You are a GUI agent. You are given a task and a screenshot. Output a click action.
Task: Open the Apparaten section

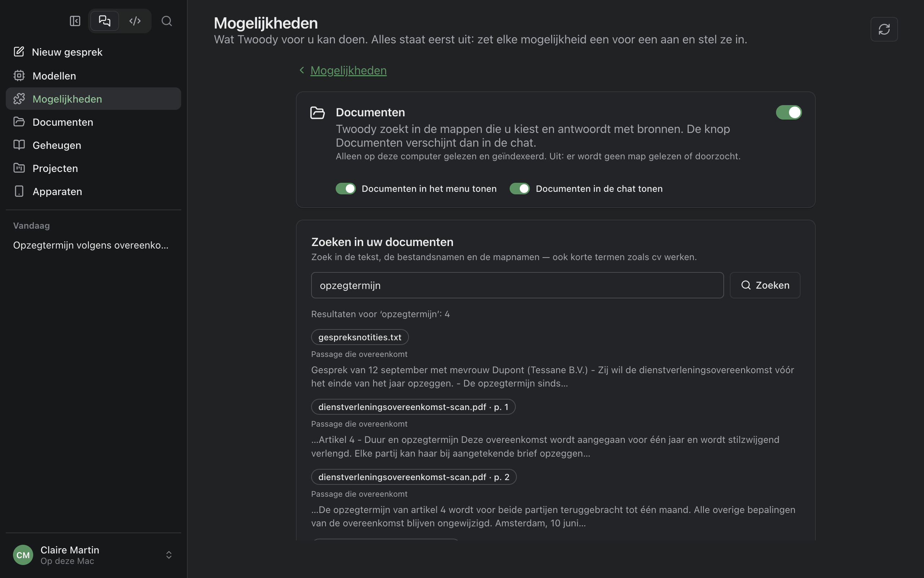coord(93,191)
